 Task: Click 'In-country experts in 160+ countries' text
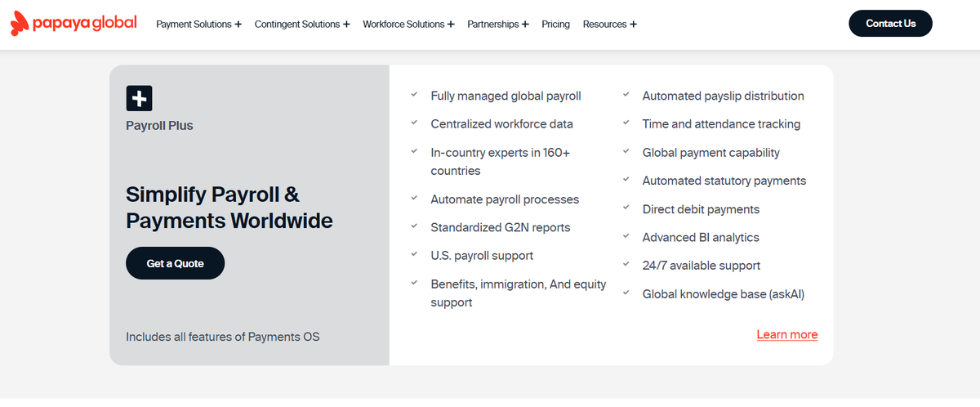501,162
